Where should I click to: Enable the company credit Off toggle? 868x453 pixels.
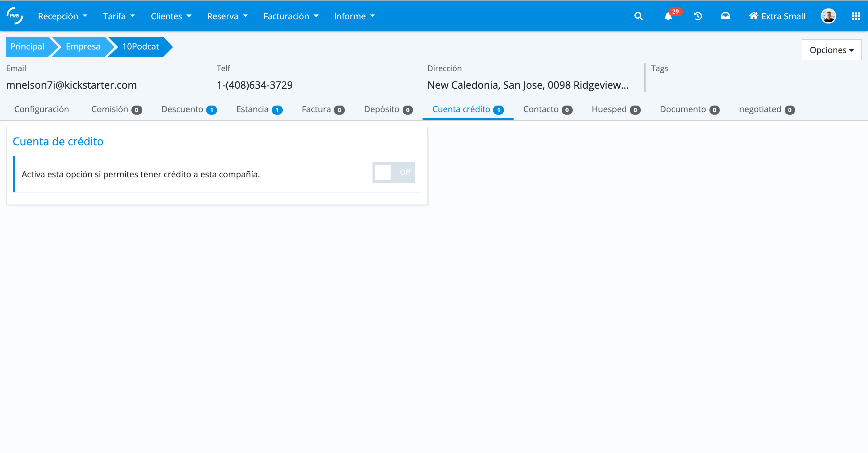393,172
